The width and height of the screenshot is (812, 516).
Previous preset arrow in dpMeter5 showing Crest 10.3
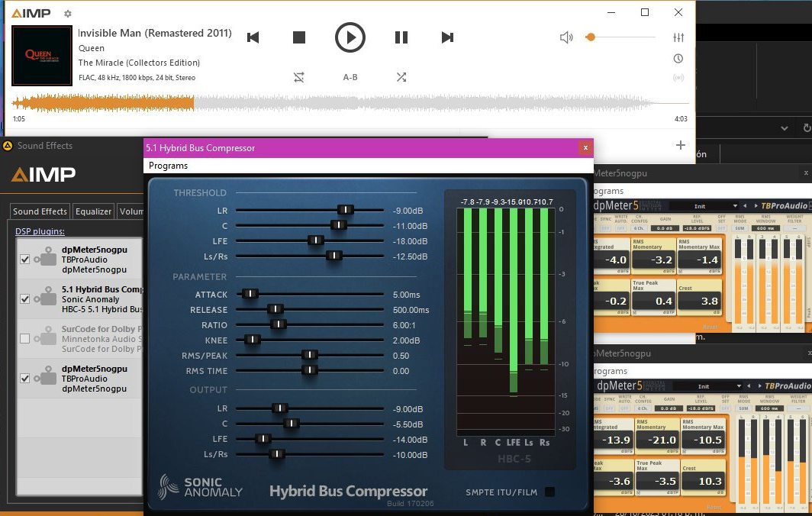pyautogui.click(x=749, y=386)
